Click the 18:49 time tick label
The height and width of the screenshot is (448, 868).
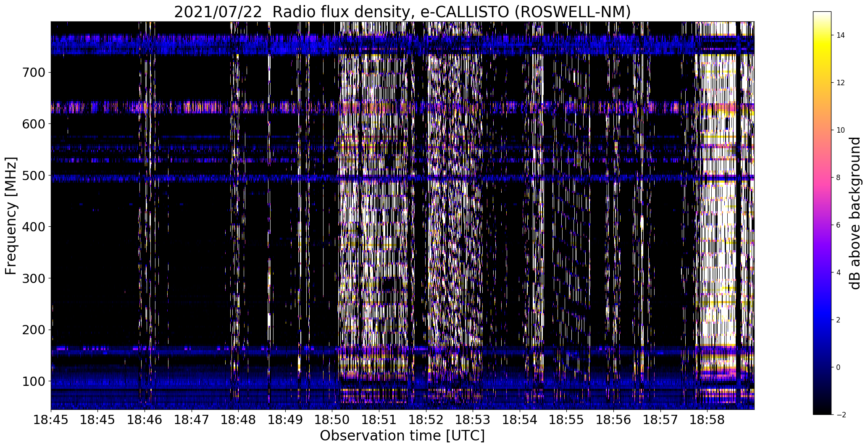(x=285, y=420)
